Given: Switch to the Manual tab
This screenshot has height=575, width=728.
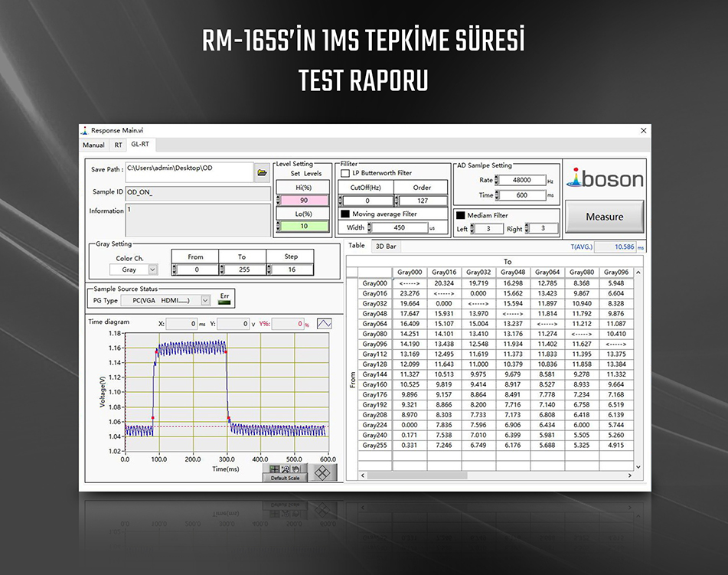Looking at the screenshot, I should [x=93, y=145].
